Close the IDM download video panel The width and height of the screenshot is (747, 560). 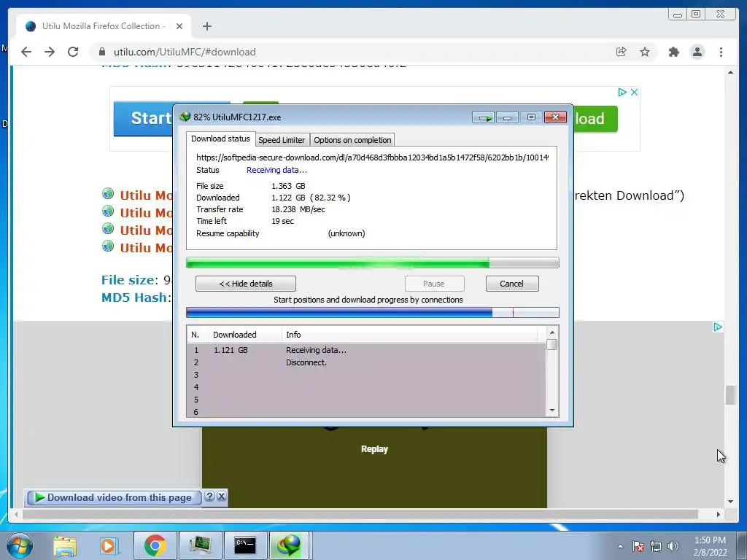pos(222,497)
